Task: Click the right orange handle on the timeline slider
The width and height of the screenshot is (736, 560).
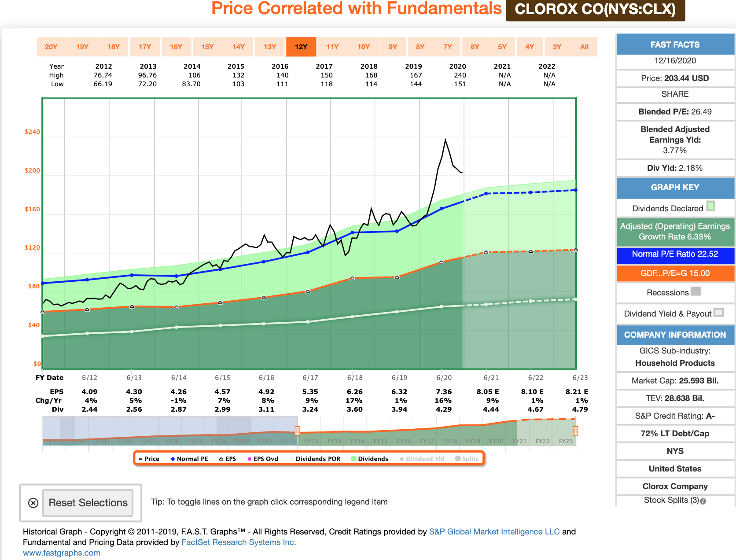Action: coord(575,431)
